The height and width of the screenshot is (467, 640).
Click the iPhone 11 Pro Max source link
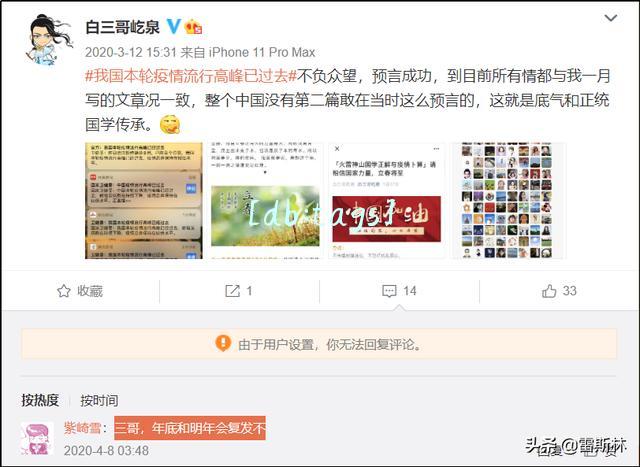pos(262,52)
